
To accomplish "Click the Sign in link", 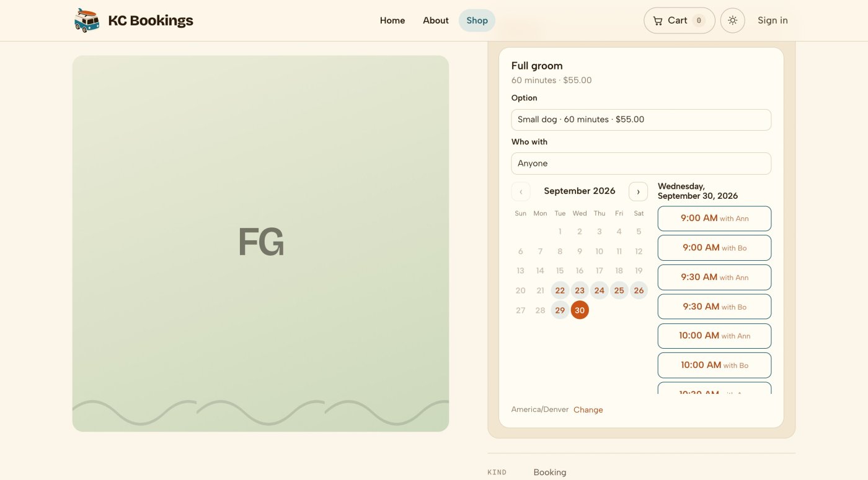I will click(773, 20).
